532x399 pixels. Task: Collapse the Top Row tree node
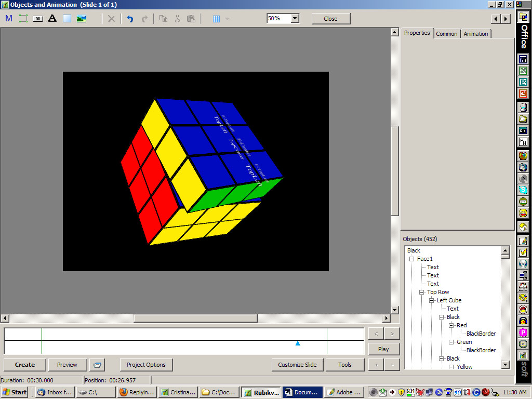[x=422, y=292]
